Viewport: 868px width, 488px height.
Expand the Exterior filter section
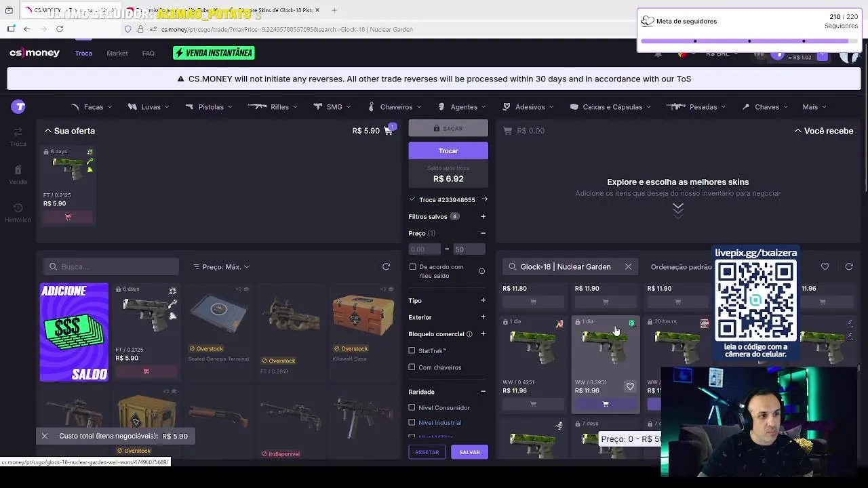coord(483,317)
